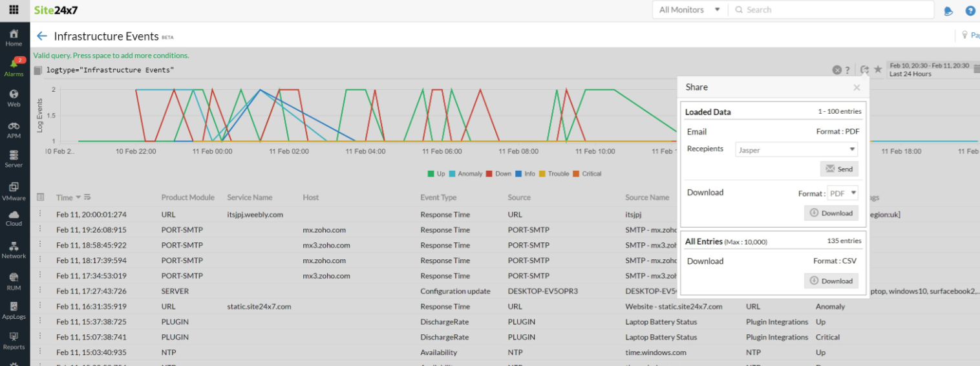Click in the search box
The height and width of the screenshot is (366, 980).
point(831,10)
